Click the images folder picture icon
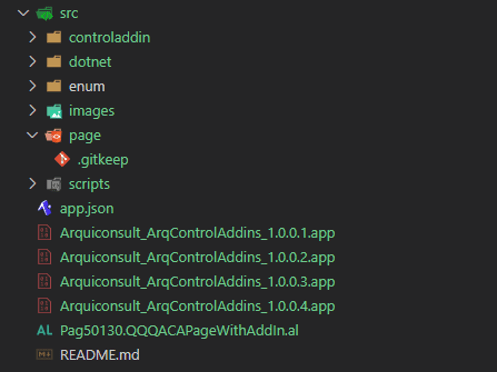Image resolution: width=497 pixels, height=372 pixels. tap(54, 111)
